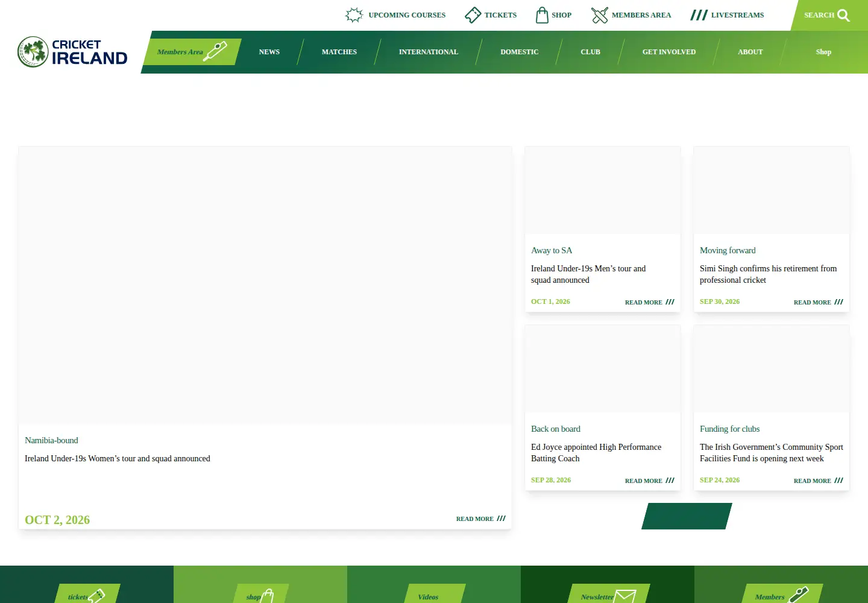Open the International menu

tap(429, 52)
